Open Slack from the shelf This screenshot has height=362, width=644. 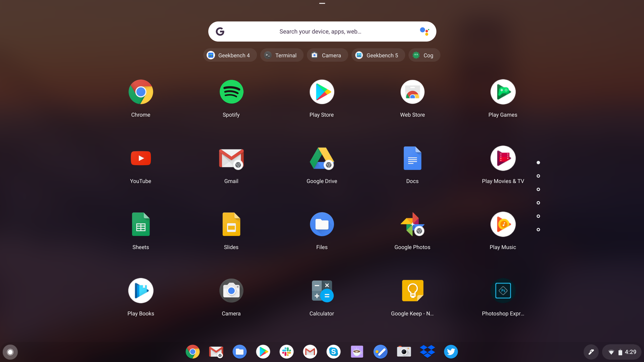(x=286, y=352)
